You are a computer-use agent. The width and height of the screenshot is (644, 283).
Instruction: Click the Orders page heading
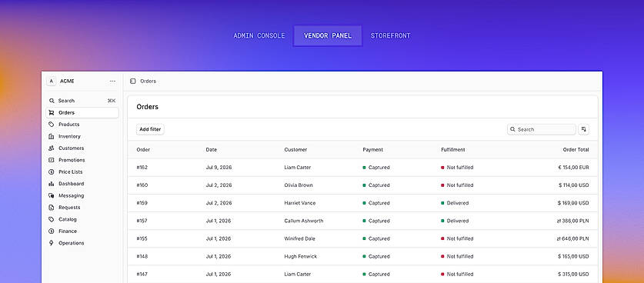pos(148,107)
